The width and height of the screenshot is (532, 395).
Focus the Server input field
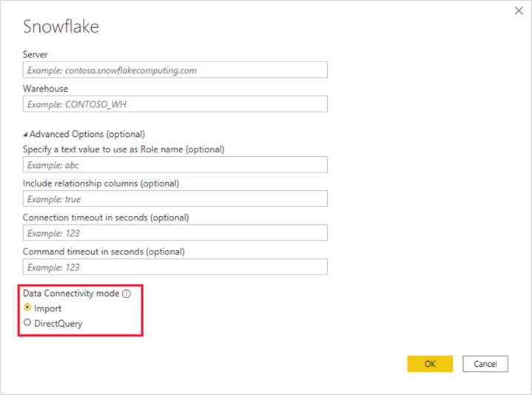click(x=175, y=70)
